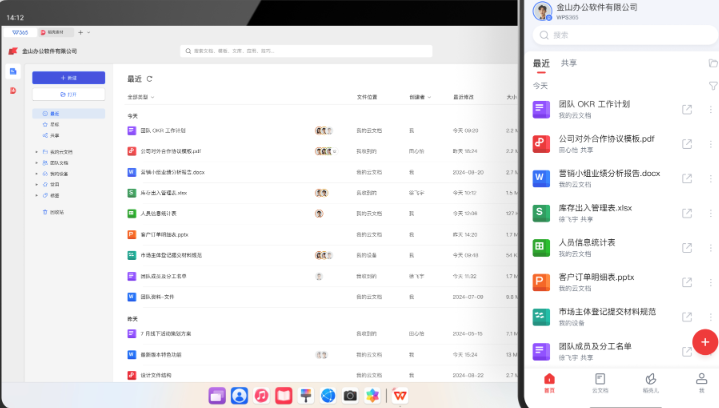The height and width of the screenshot is (408, 719).
Task: Click share icon for 客户订单明细表.pptx in mobile
Action: point(686,282)
